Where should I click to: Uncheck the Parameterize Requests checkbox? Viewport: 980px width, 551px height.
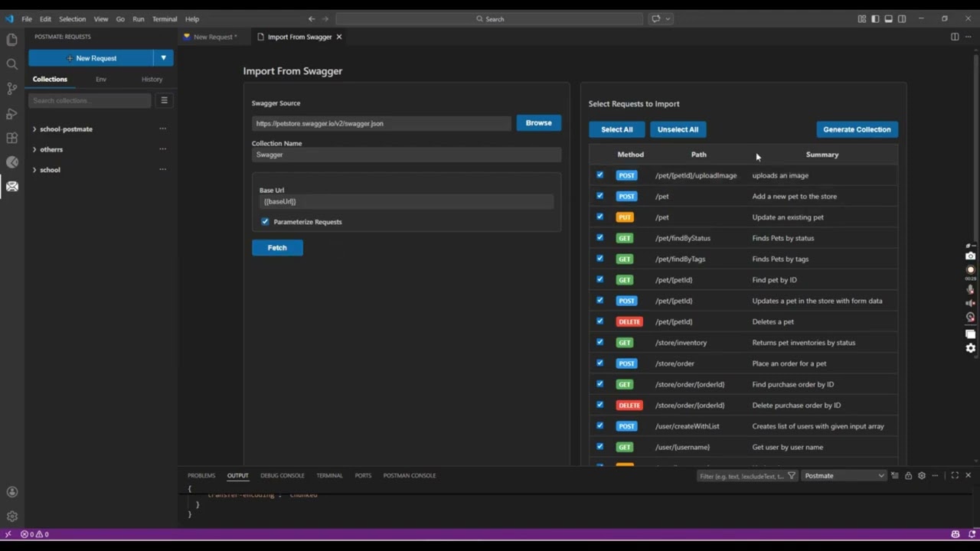(x=265, y=221)
